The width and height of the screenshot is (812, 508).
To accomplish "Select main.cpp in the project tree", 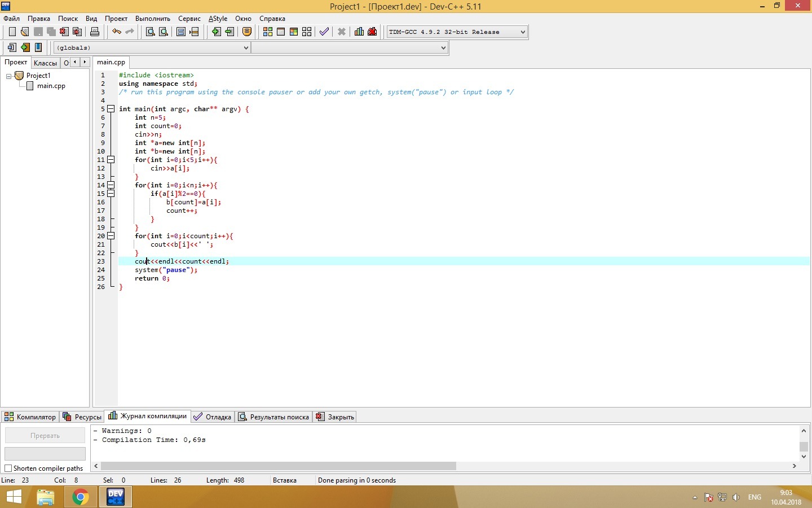I will point(51,86).
